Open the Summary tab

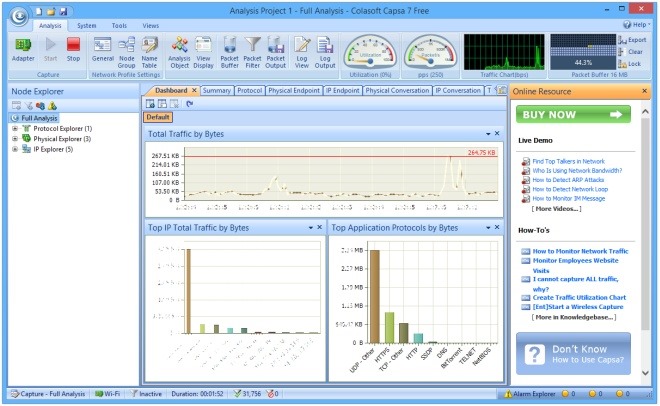[217, 90]
